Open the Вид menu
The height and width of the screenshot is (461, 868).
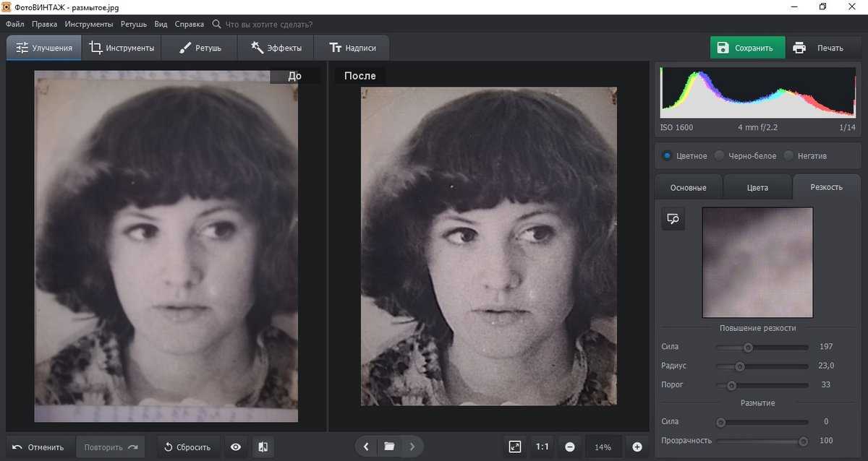point(161,24)
